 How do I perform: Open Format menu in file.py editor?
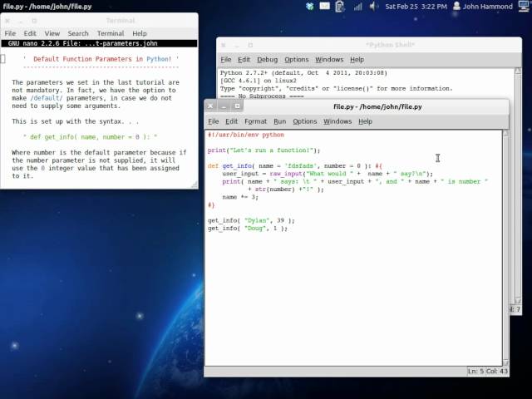[x=256, y=121]
